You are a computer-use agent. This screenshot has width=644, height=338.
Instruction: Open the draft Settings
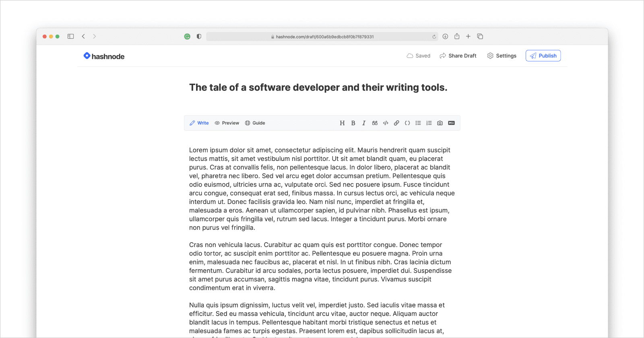502,56
